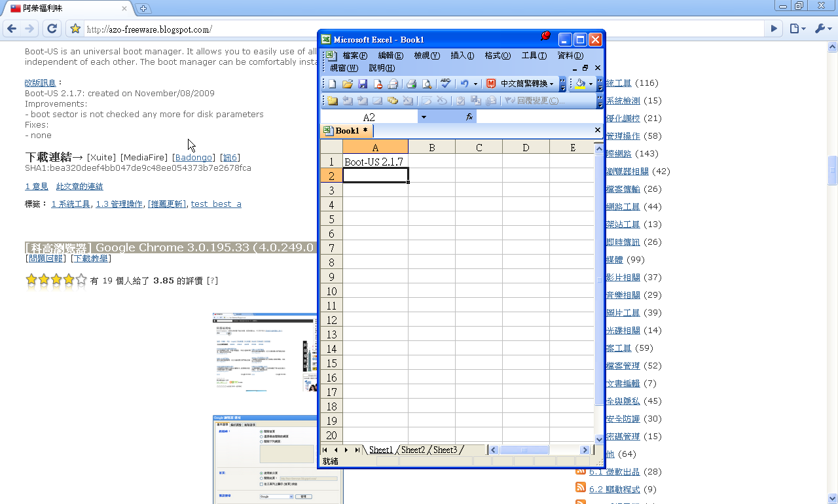Expand the 中文簡繁轉換 dropdown
The image size is (838, 504).
[x=551, y=84]
